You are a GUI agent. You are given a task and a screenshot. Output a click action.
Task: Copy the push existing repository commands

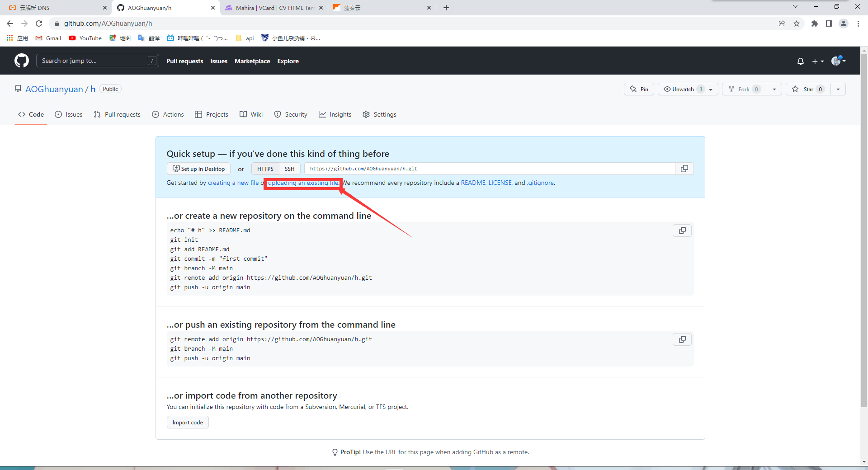[682, 339]
